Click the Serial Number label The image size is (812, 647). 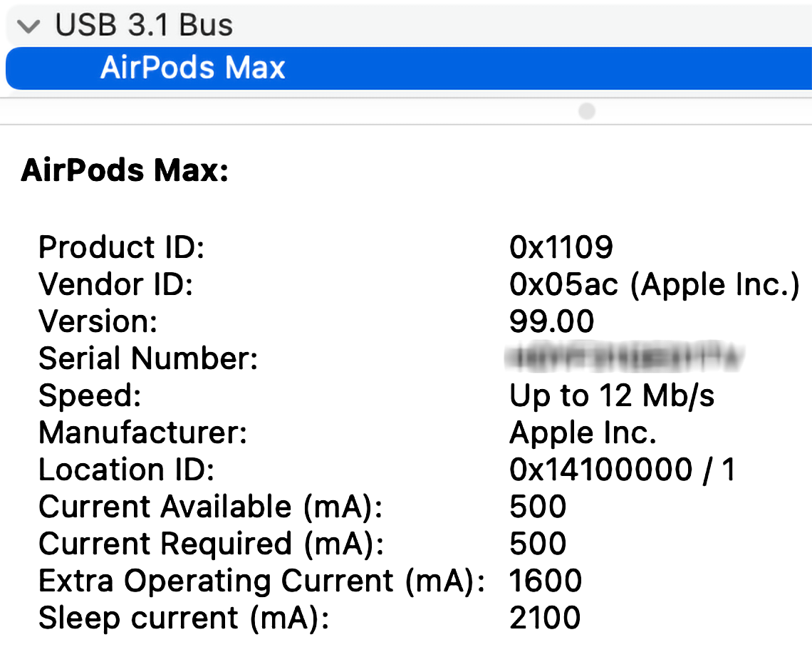pos(147,358)
